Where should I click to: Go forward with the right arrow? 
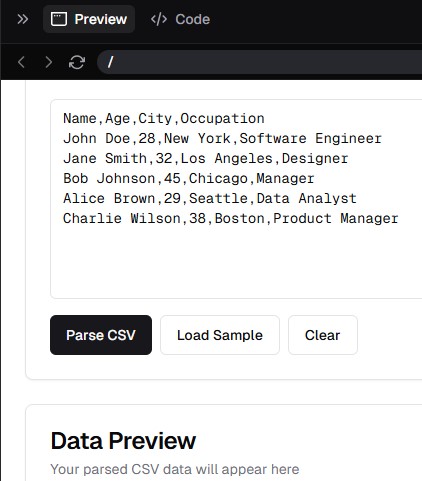pos(49,62)
